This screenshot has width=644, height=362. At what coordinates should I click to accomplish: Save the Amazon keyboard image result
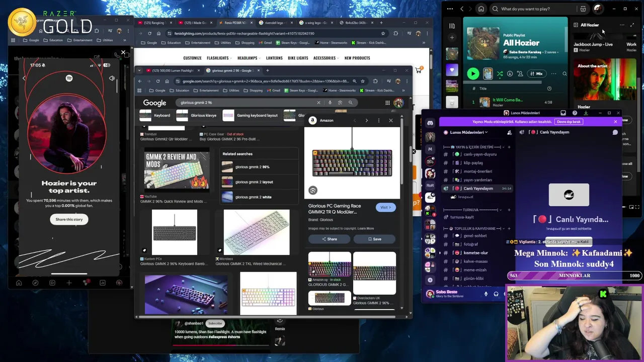pyautogui.click(x=374, y=239)
